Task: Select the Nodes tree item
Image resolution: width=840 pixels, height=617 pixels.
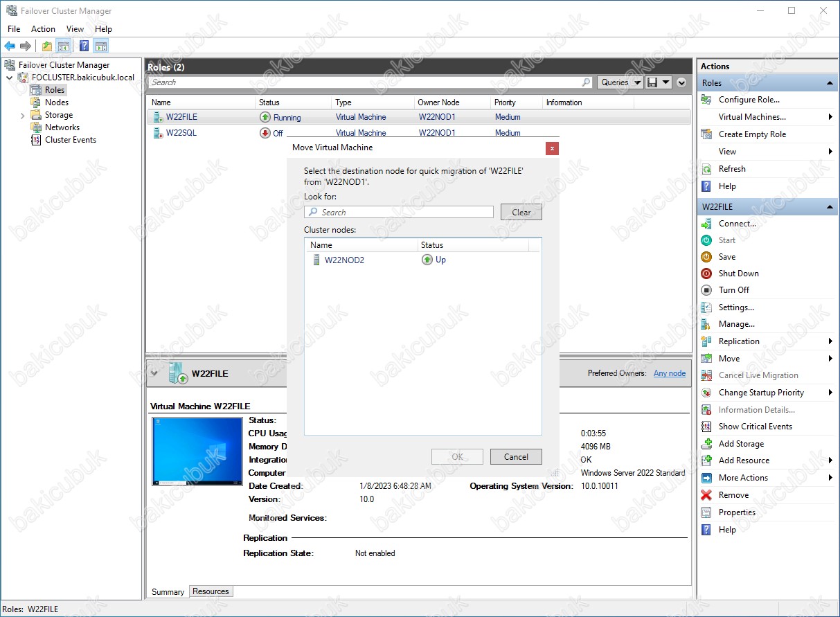Action: (x=57, y=102)
